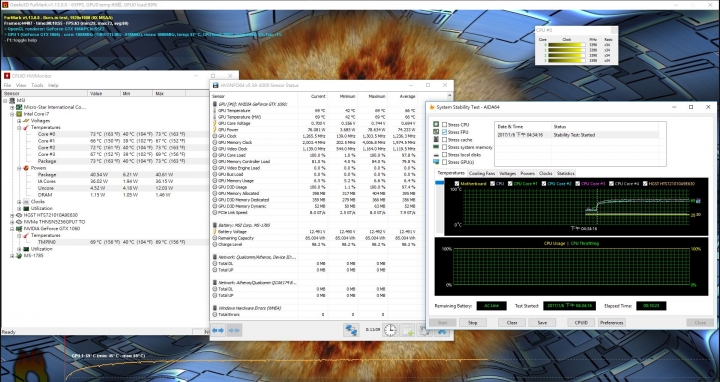The height and width of the screenshot is (382, 720).
Task: Click the greyed collapse arrows icon in HWiNFO
Action: pyautogui.click(x=234, y=330)
